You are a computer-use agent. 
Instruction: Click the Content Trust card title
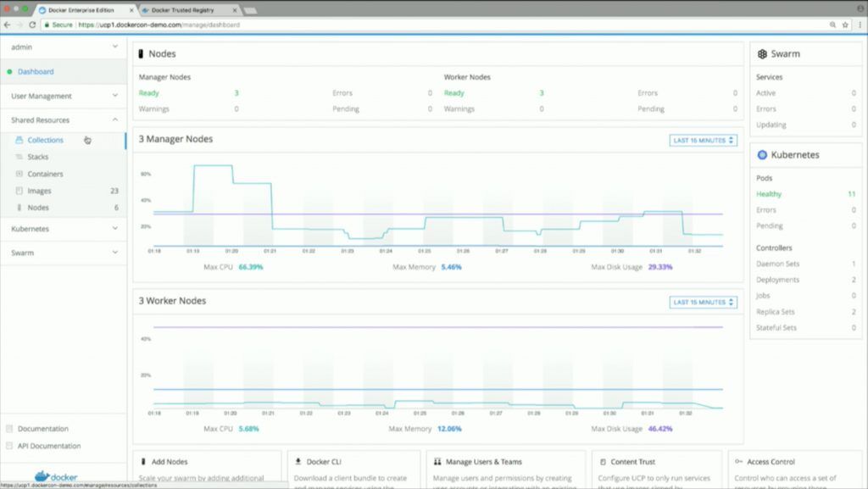(632, 461)
